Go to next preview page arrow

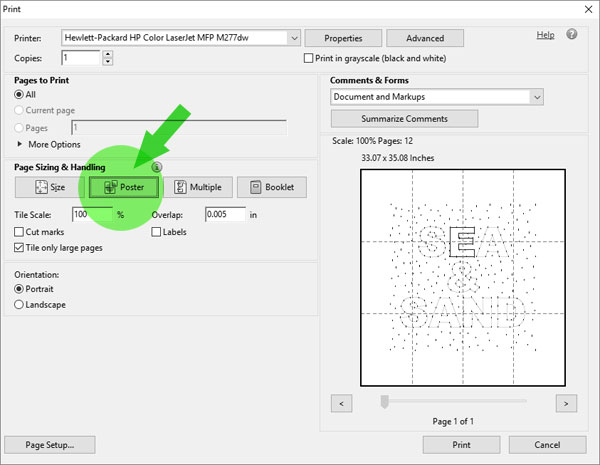point(566,403)
